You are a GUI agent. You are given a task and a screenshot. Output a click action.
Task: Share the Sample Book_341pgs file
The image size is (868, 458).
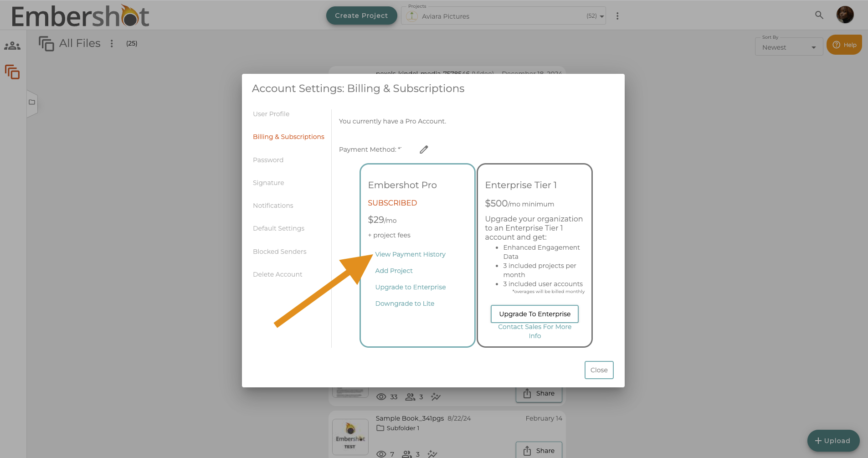[539, 450]
